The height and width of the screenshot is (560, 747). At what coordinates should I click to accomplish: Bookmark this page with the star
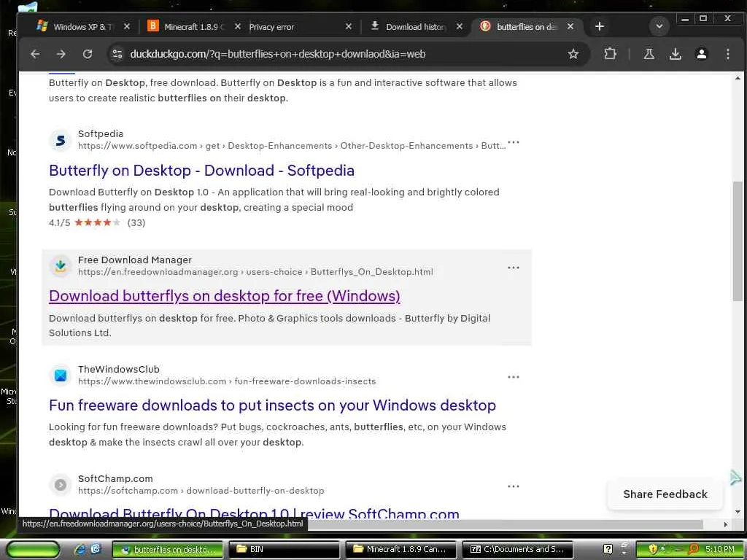pyautogui.click(x=573, y=54)
